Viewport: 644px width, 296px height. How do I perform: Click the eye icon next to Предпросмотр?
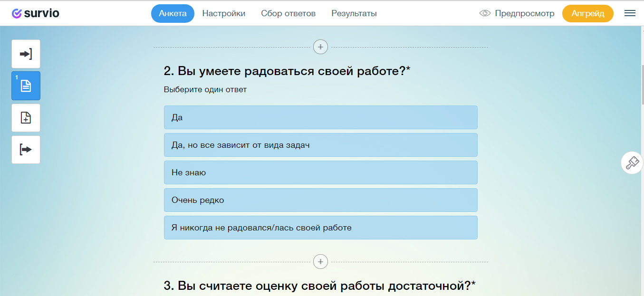(484, 13)
